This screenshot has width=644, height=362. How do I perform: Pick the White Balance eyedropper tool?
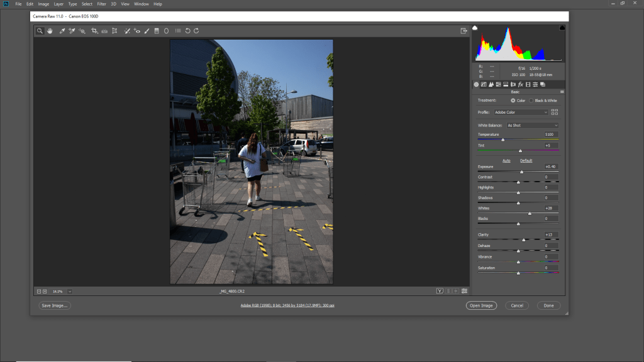(62, 30)
